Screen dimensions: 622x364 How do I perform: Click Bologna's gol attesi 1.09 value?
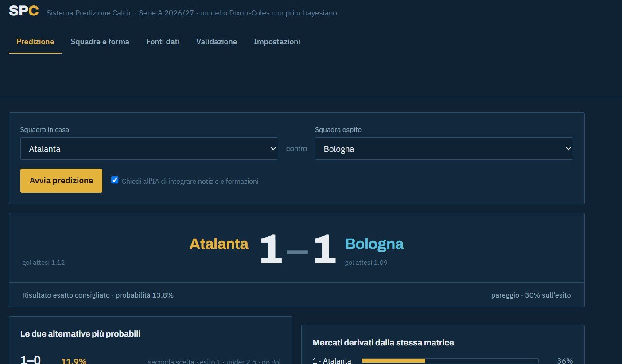click(366, 263)
